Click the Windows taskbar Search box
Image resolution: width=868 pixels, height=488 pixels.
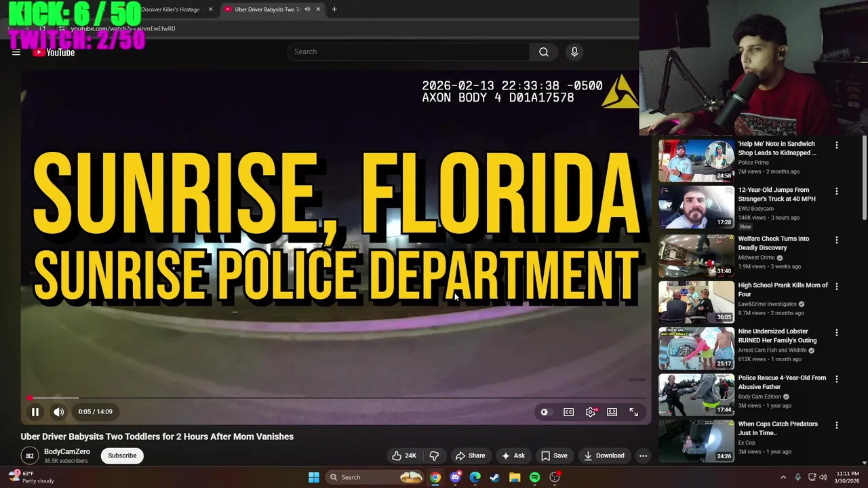click(375, 477)
